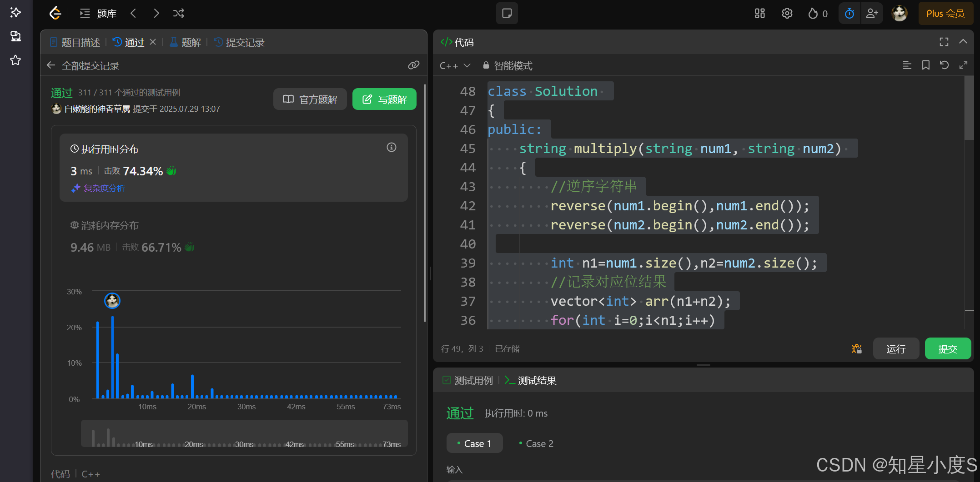Select Case 2 result
The height and width of the screenshot is (482, 980).
pyautogui.click(x=536, y=443)
